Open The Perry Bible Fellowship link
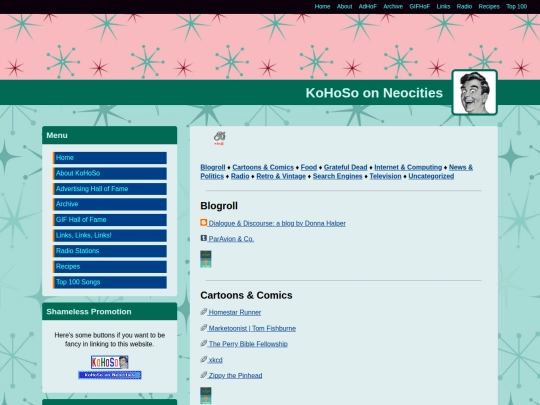This screenshot has width=540, height=405. [x=248, y=344]
